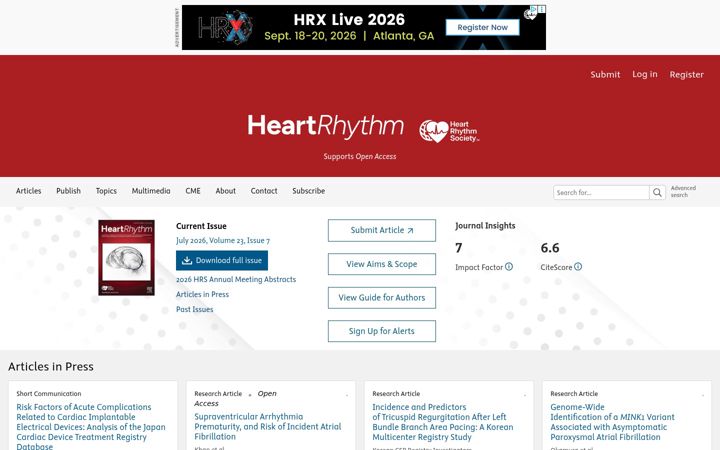
Task: Click the Download full issue button
Action: click(222, 260)
